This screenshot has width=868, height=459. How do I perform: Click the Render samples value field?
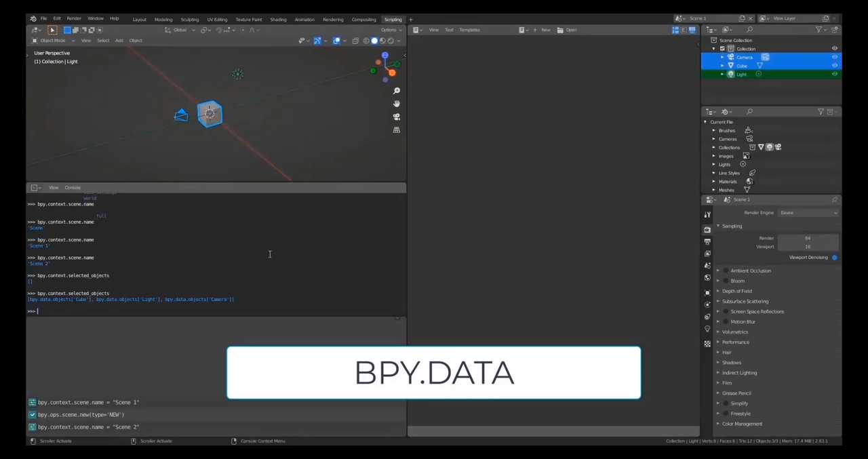tap(808, 238)
